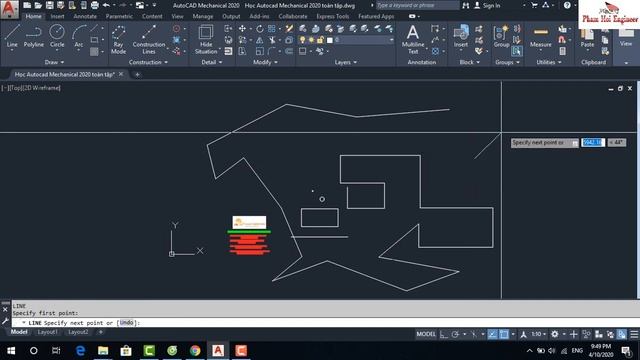Expand the Construction panel flyout
The width and height of the screenshot is (640, 360).
(x=148, y=62)
